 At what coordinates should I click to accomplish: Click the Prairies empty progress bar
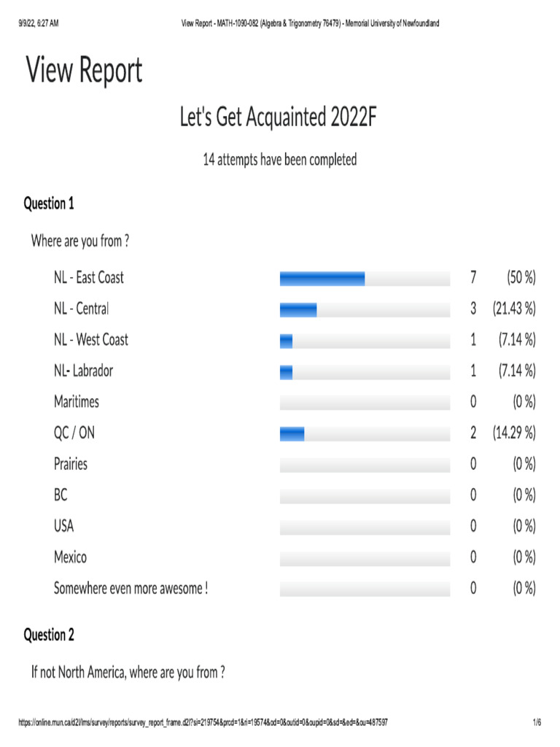(365, 464)
